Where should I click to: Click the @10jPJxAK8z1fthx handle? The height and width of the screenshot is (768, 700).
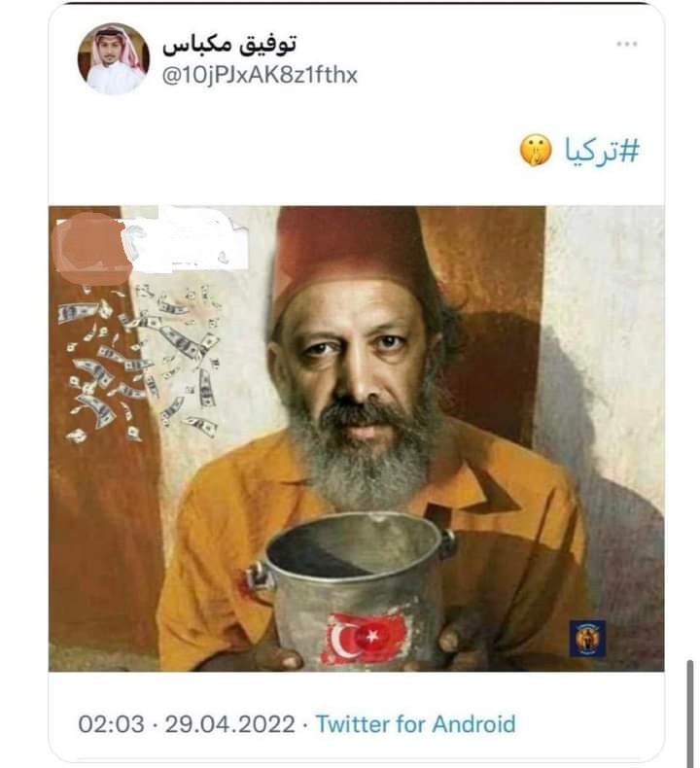tap(260, 75)
